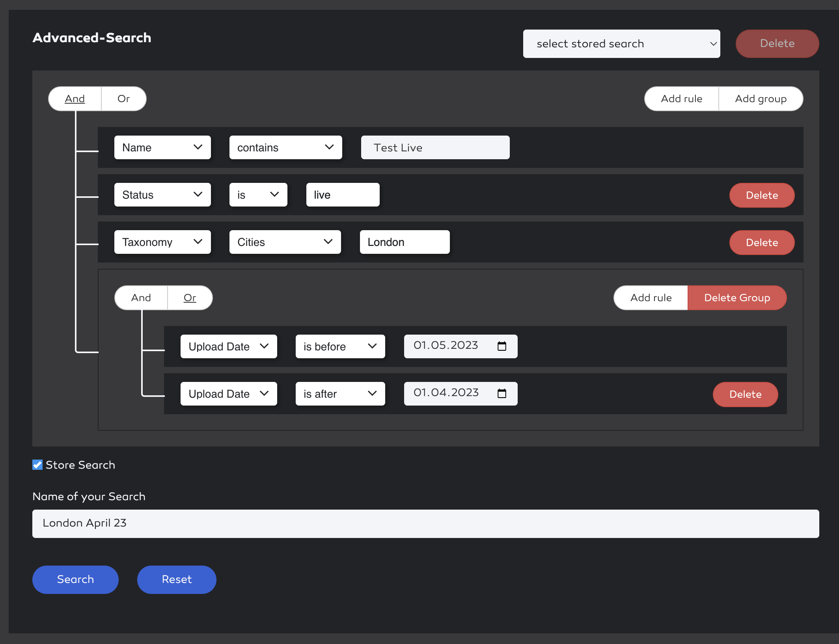Click the 01.04.2023 date field
Viewport: 839px width, 644px height.
coord(461,393)
